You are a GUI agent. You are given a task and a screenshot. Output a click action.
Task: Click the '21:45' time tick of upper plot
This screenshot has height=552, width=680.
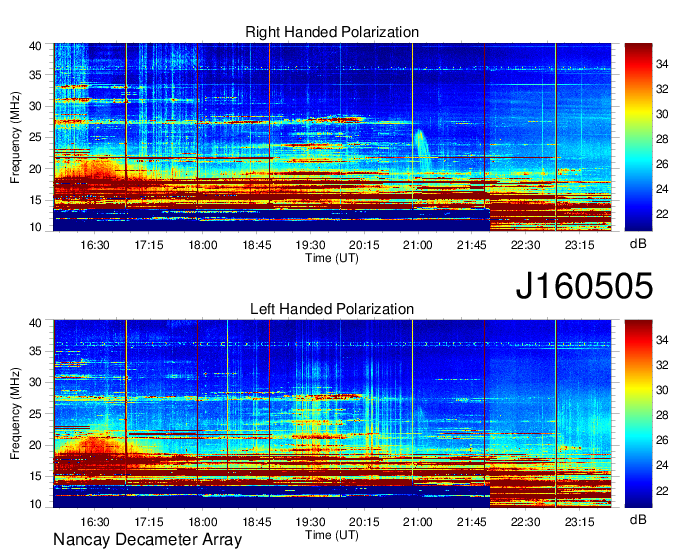coord(472,245)
